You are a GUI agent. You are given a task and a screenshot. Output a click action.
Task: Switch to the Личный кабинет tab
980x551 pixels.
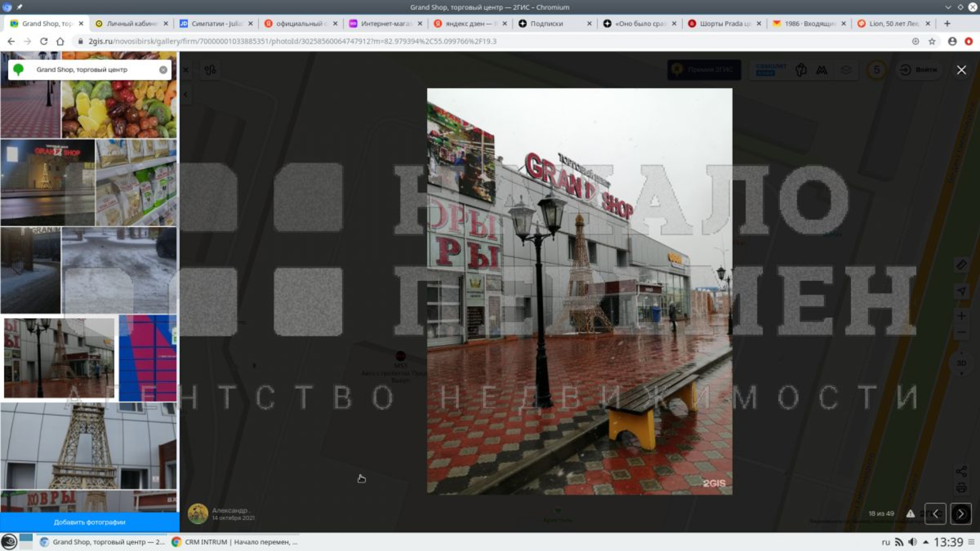(131, 24)
